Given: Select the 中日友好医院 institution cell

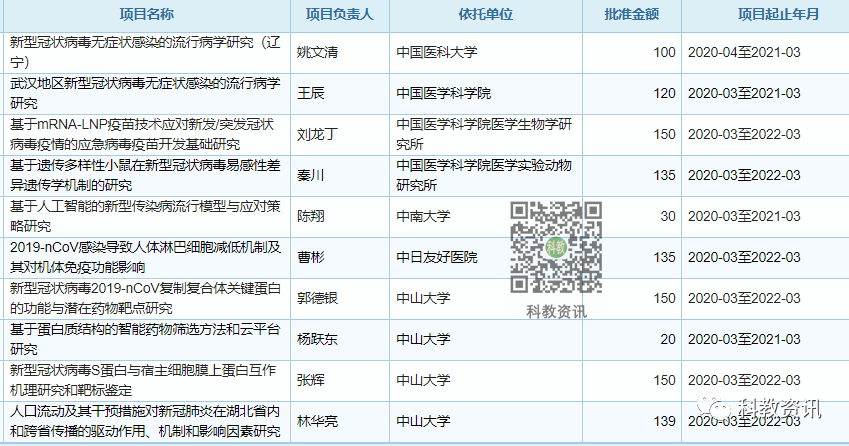Looking at the screenshot, I should [437, 257].
